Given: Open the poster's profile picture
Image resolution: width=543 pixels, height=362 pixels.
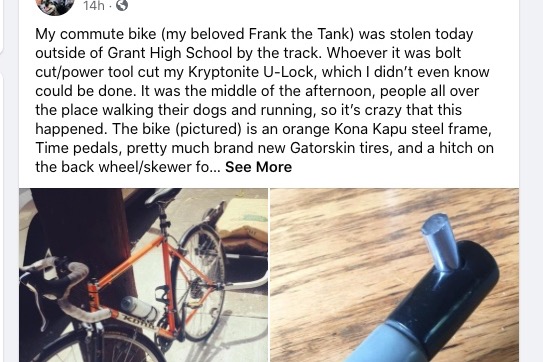Looking at the screenshot, I should pos(55,6).
